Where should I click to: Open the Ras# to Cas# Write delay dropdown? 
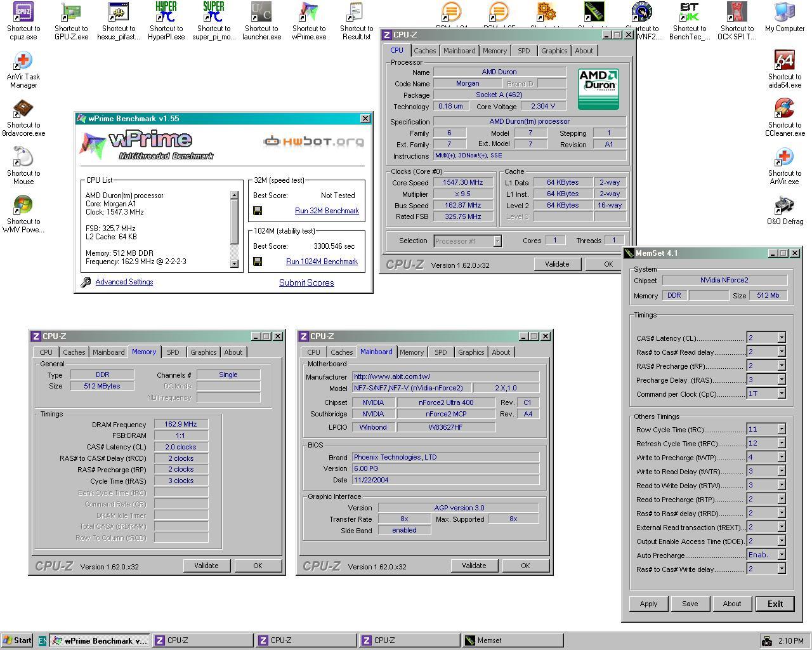pyautogui.click(x=782, y=569)
